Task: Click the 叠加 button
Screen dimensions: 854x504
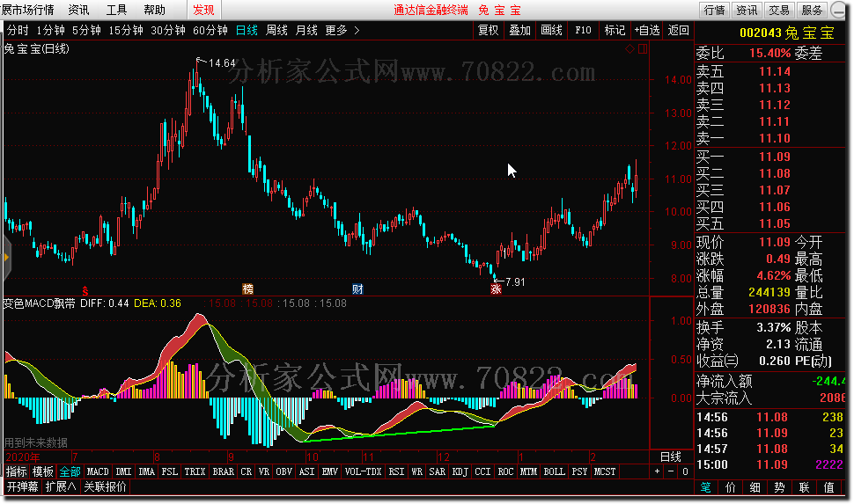Action: 519,31
